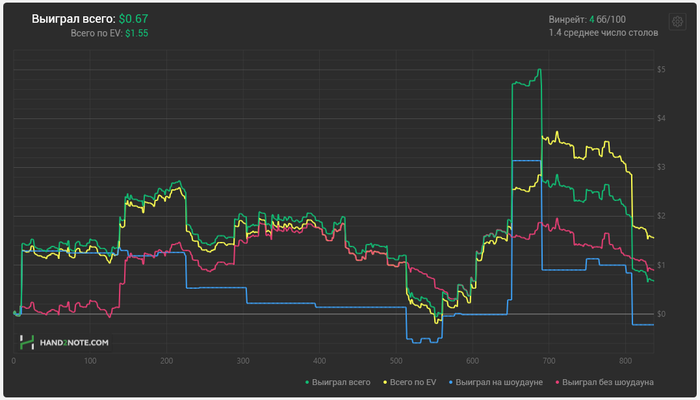700x400 pixels.
Task: Click the $0 y-axis label
Action: click(x=661, y=314)
